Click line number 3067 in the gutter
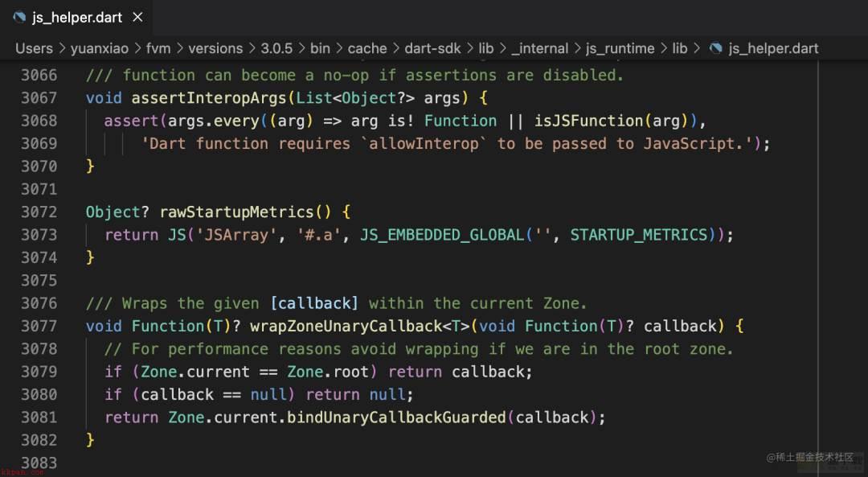Viewport: 868px width, 477px height. [39, 98]
